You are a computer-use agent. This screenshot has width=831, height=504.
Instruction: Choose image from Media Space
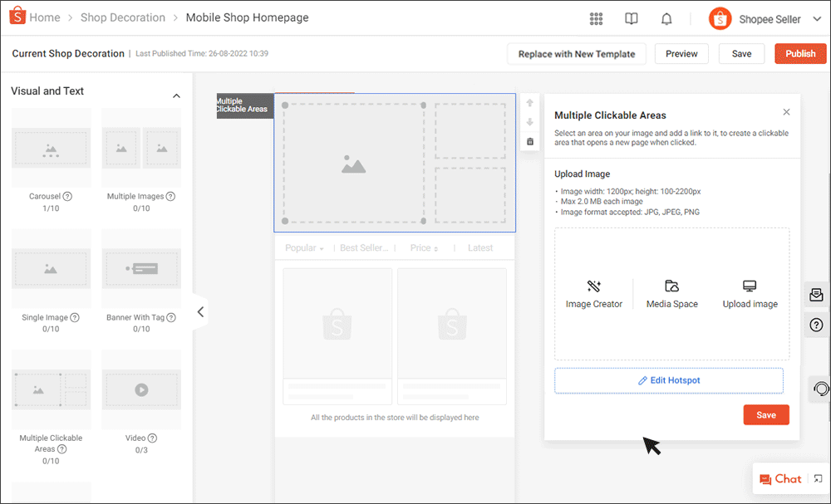tap(671, 294)
